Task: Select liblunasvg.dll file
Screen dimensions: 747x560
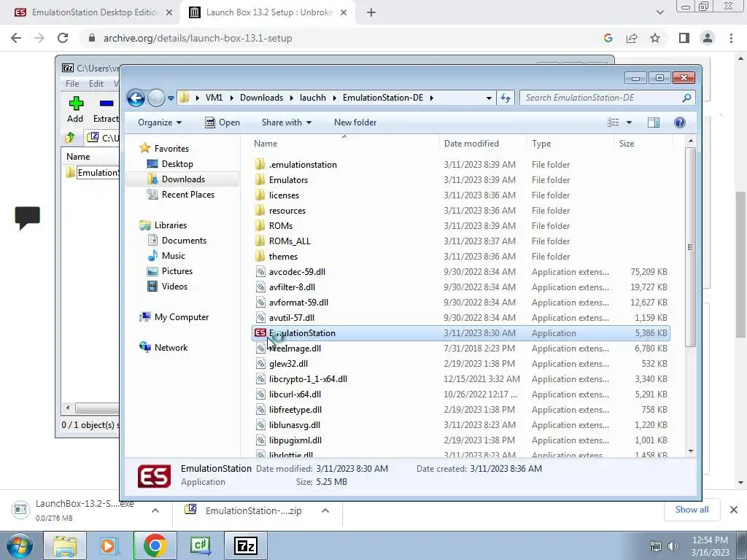Action: point(295,425)
